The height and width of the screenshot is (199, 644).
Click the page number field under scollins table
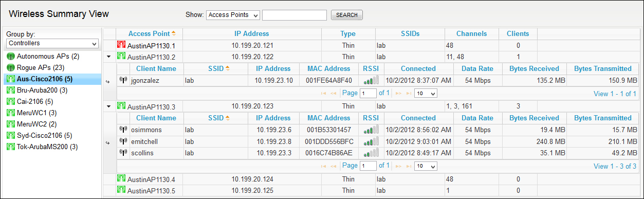pyautogui.click(x=369, y=166)
